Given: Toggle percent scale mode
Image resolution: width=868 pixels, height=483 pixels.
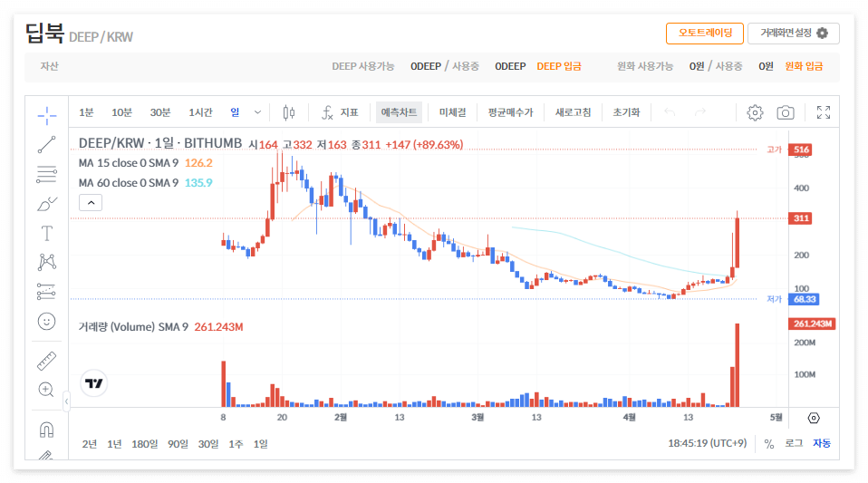Looking at the screenshot, I should tap(769, 444).
